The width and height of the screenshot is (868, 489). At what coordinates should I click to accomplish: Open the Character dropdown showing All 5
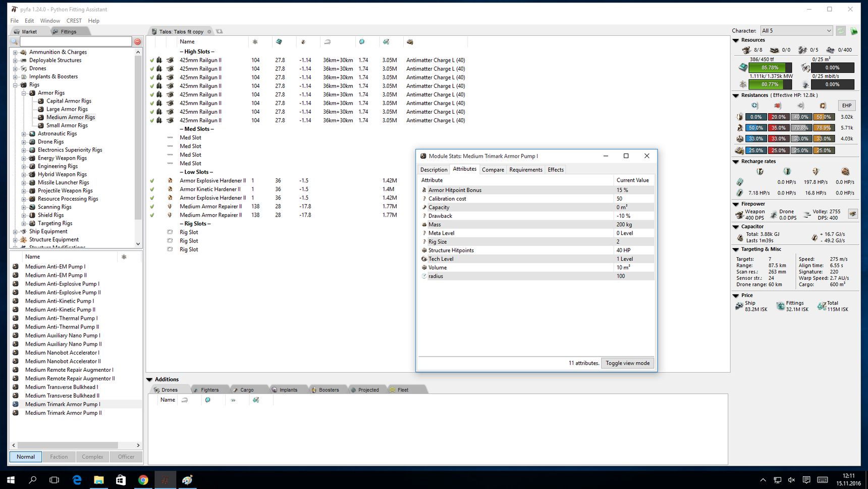coord(796,31)
